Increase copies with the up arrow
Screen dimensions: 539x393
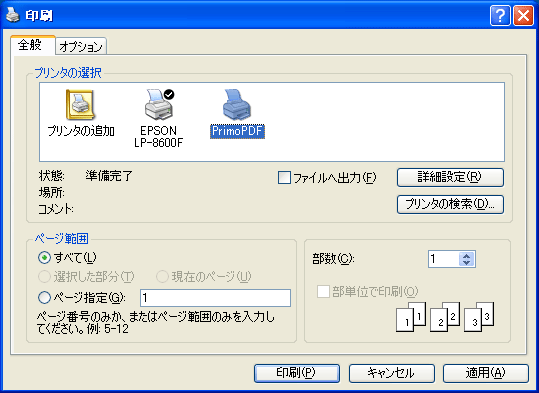[x=466, y=256]
